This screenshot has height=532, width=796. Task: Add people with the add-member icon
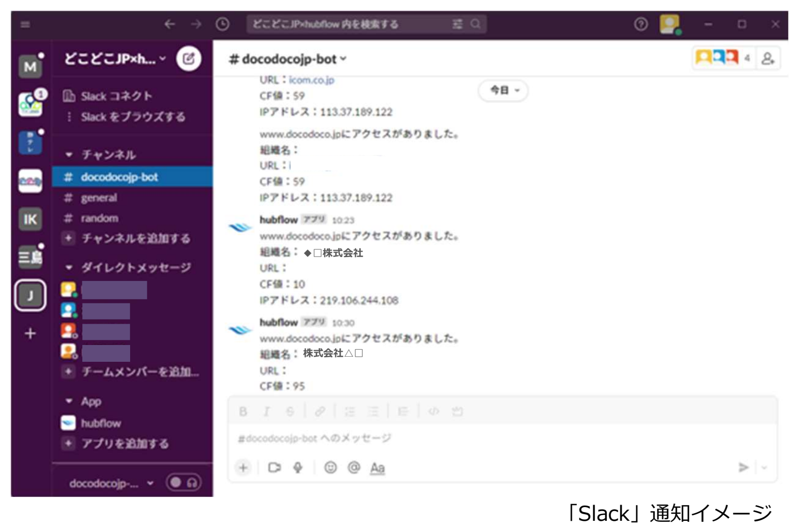(768, 58)
